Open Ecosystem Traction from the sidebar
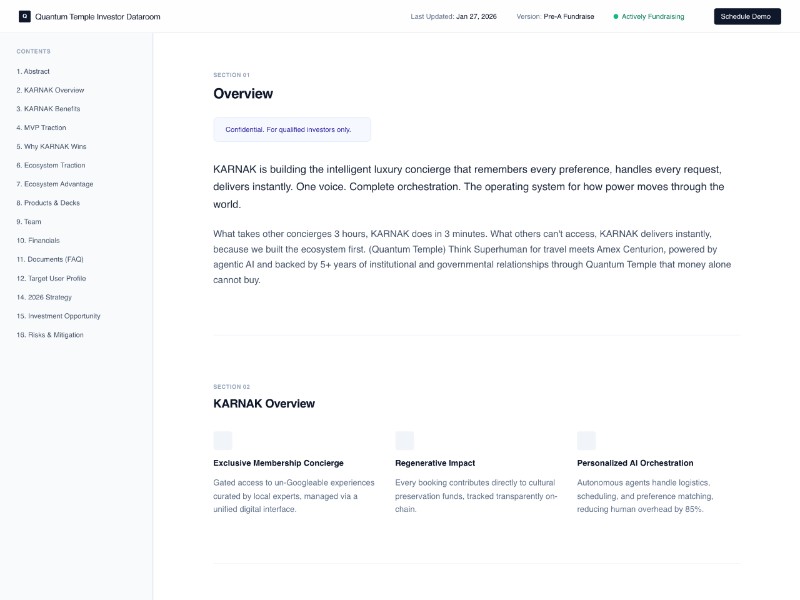The image size is (800, 600). (51, 165)
